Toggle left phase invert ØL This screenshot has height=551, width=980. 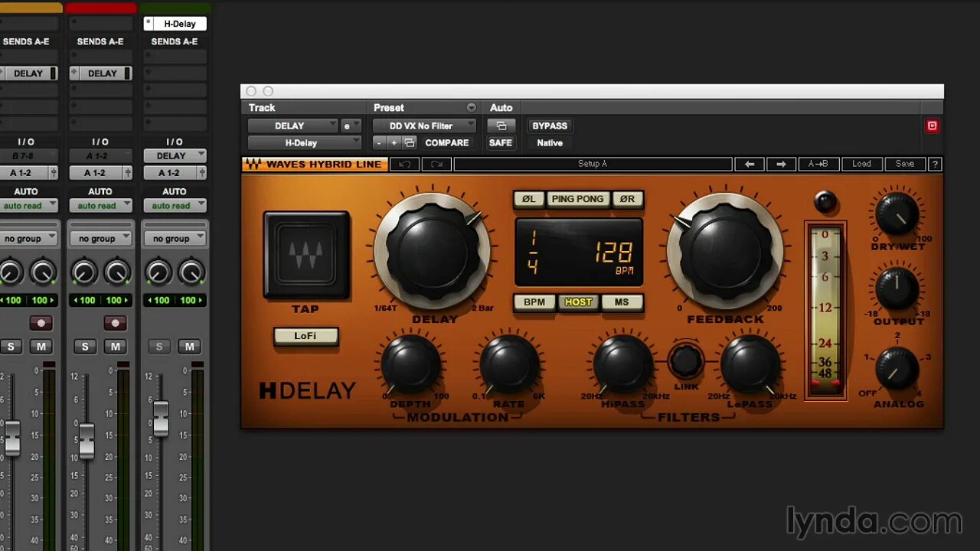pos(528,199)
